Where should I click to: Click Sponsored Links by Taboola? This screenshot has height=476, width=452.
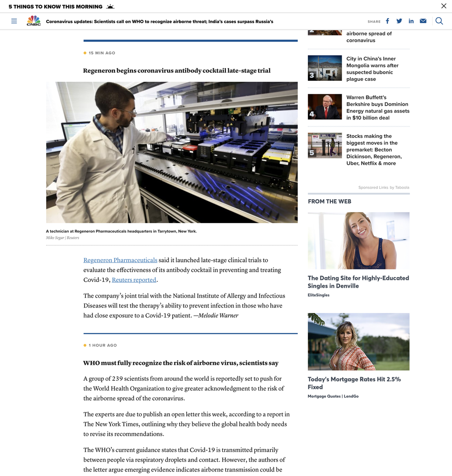click(384, 187)
